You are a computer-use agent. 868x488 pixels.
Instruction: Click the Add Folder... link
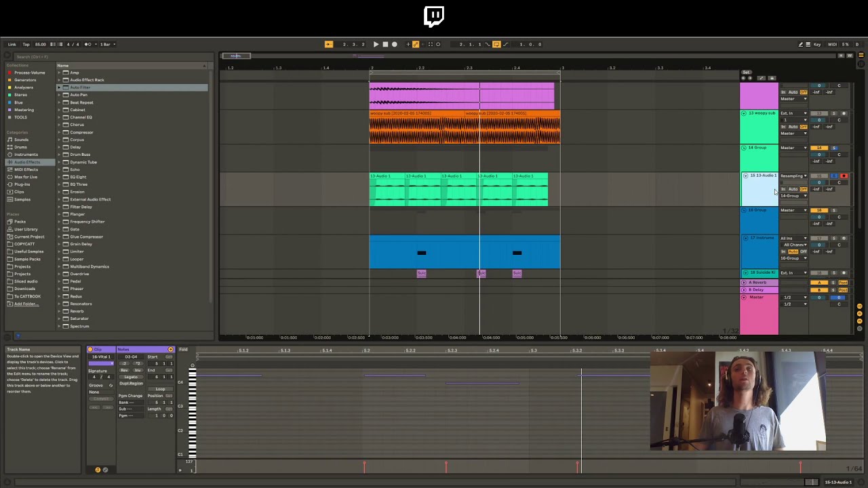pos(26,304)
